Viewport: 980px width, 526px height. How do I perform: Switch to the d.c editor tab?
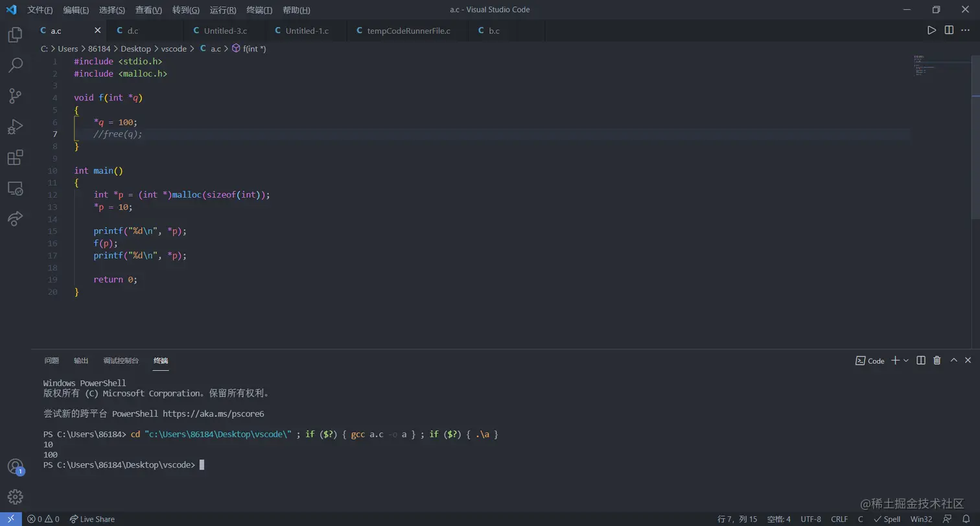coord(145,30)
